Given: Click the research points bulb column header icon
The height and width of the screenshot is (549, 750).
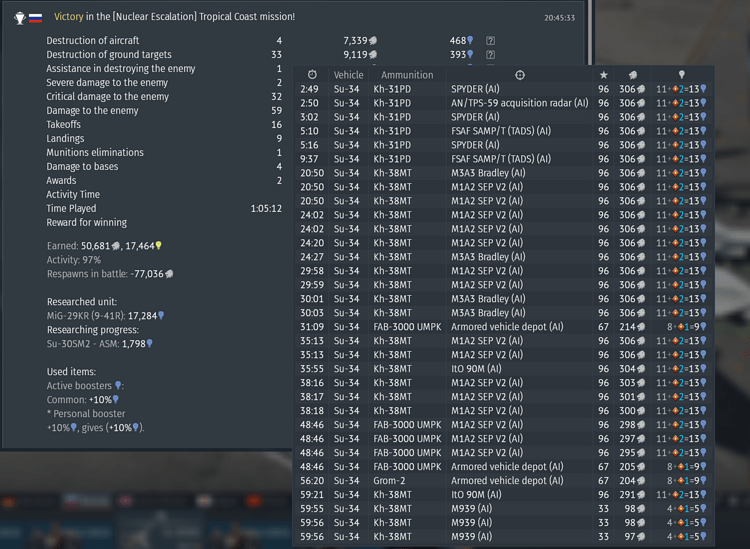Looking at the screenshot, I should click(x=682, y=75).
